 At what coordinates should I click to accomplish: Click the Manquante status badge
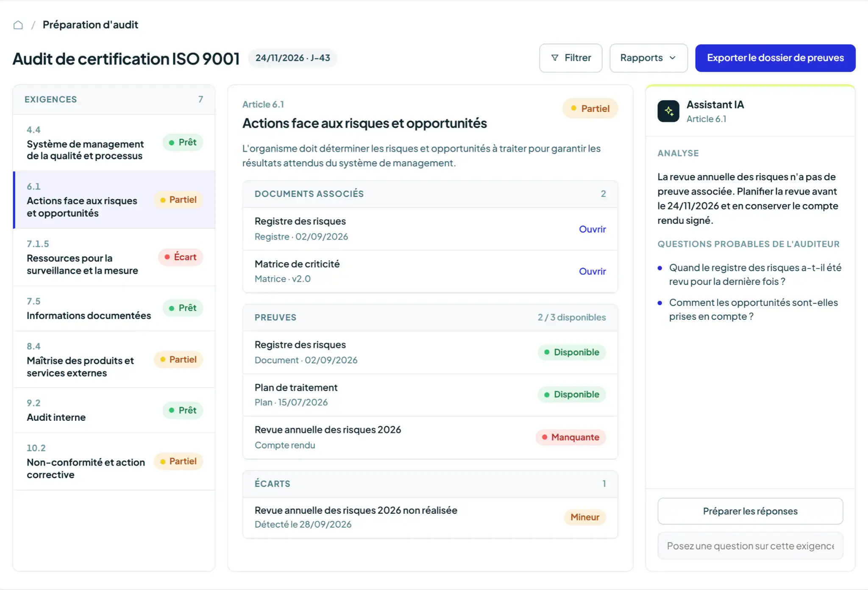570,437
